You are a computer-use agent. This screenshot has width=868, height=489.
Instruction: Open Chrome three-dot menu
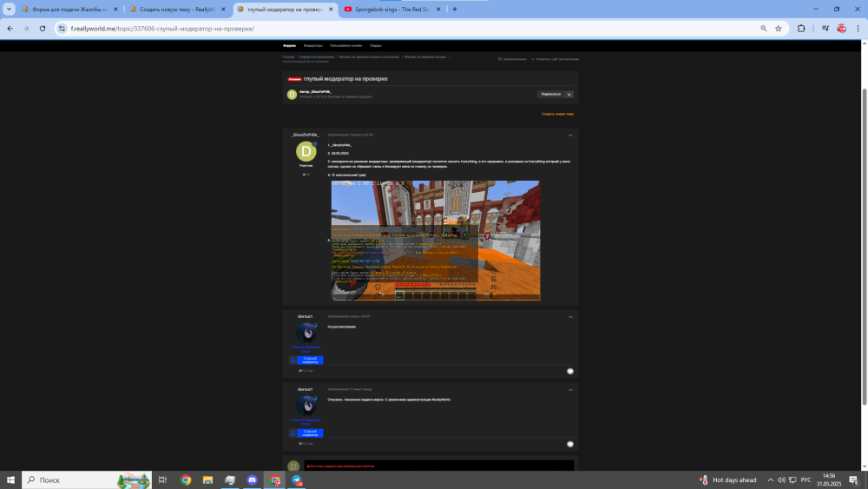(x=858, y=29)
